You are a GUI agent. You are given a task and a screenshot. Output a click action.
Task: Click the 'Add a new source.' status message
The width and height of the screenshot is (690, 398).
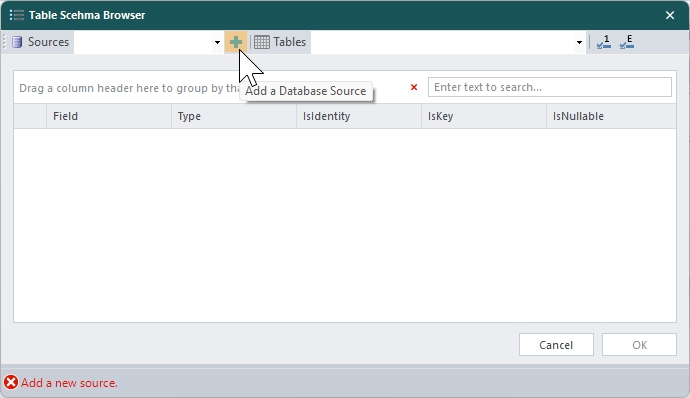(69, 383)
